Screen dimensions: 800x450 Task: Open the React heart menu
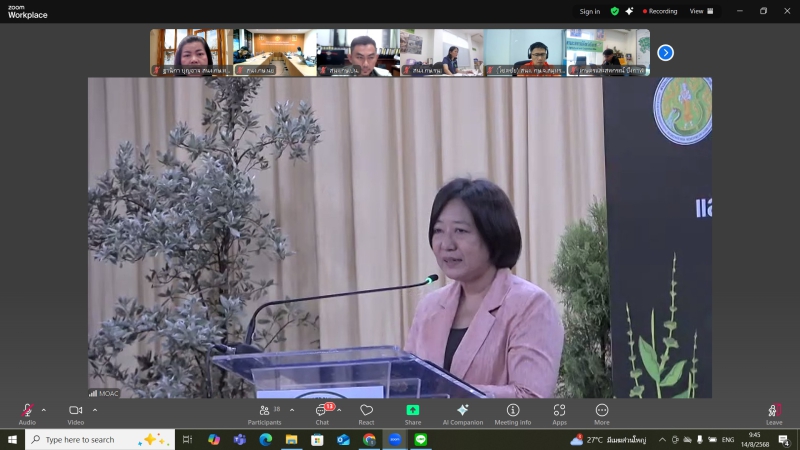click(x=366, y=414)
